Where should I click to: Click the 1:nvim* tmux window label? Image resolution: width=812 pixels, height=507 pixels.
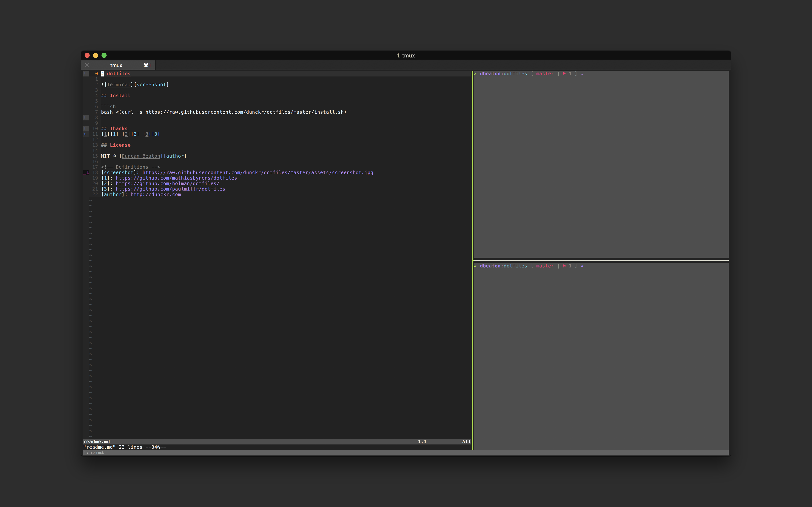pos(94,453)
